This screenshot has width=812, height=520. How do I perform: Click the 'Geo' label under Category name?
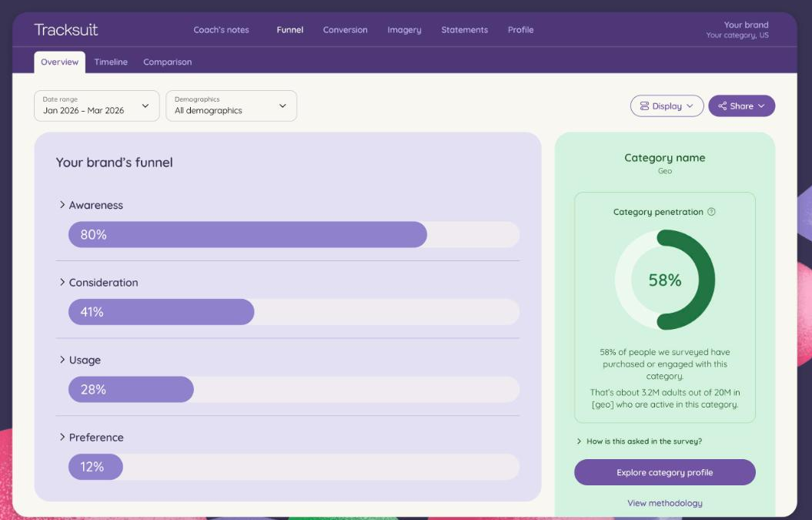[664, 170]
